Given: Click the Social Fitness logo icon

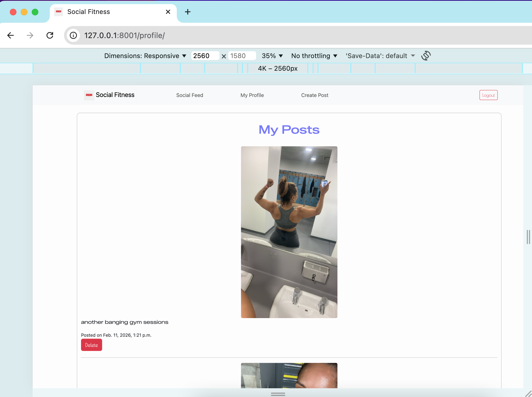Looking at the screenshot, I should point(89,95).
